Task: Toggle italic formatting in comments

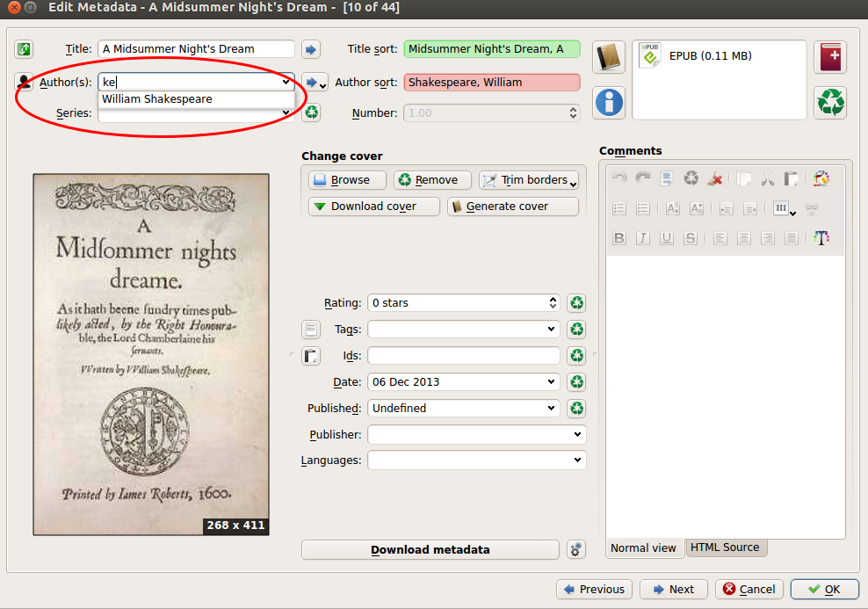Action: [x=643, y=238]
